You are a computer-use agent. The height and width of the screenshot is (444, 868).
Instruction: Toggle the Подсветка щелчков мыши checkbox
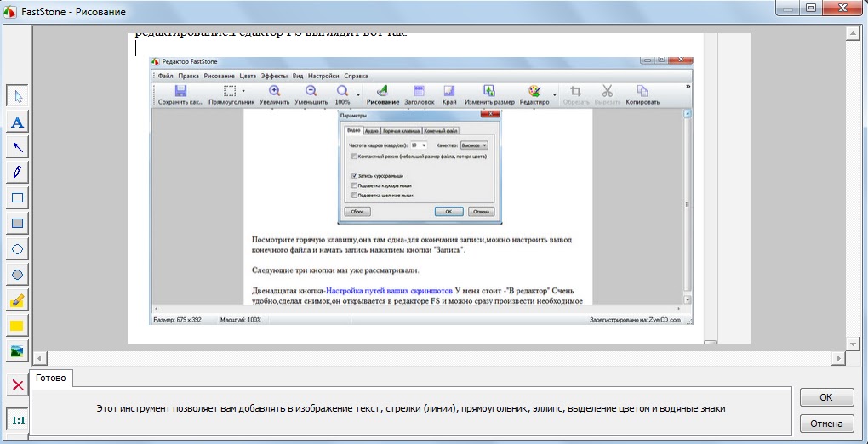click(354, 196)
